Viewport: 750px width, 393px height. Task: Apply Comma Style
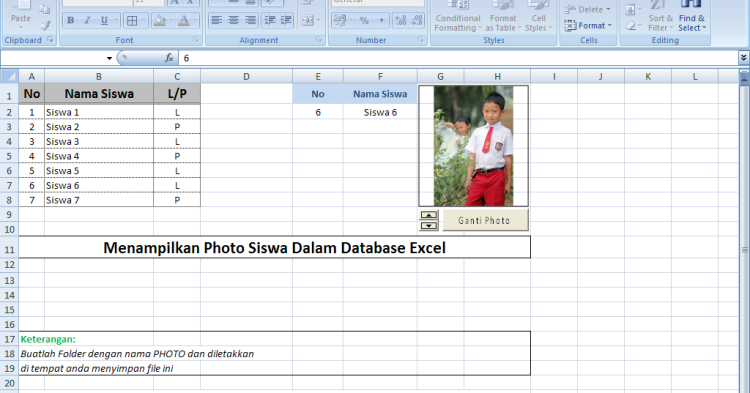pyautogui.click(x=381, y=21)
